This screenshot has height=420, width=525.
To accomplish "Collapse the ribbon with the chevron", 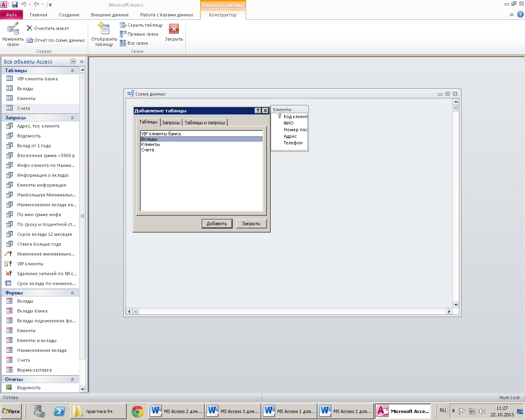I will pyautogui.click(x=511, y=15).
